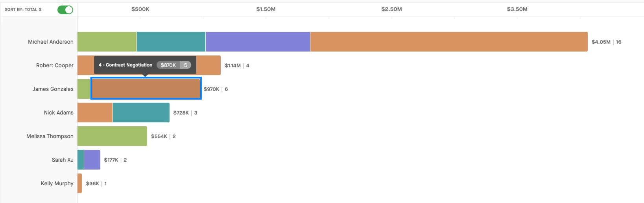The height and width of the screenshot is (203, 644).
Task: Click the $1.14M total value
Action: [233, 65]
